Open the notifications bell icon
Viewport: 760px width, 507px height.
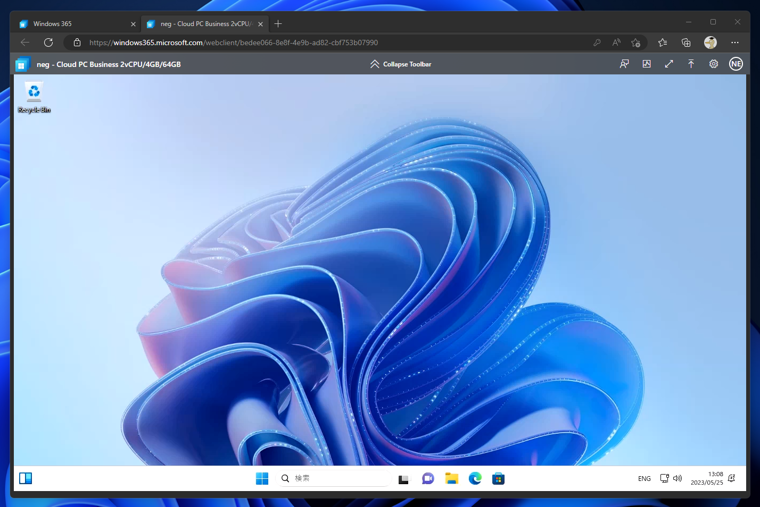point(732,478)
